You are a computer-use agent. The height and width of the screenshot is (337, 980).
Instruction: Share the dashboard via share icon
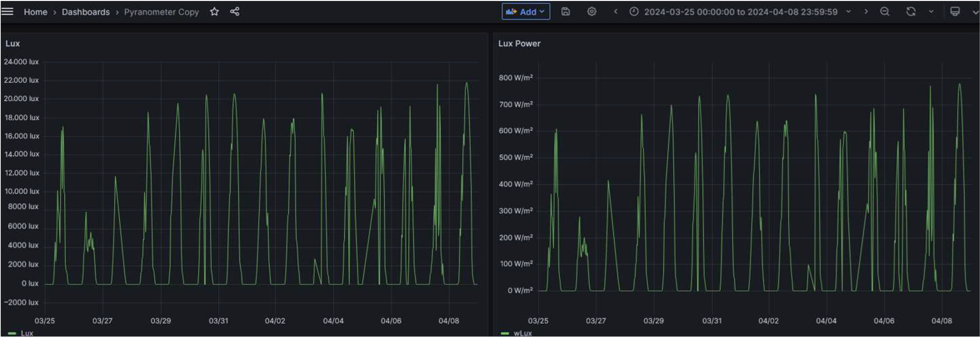235,11
